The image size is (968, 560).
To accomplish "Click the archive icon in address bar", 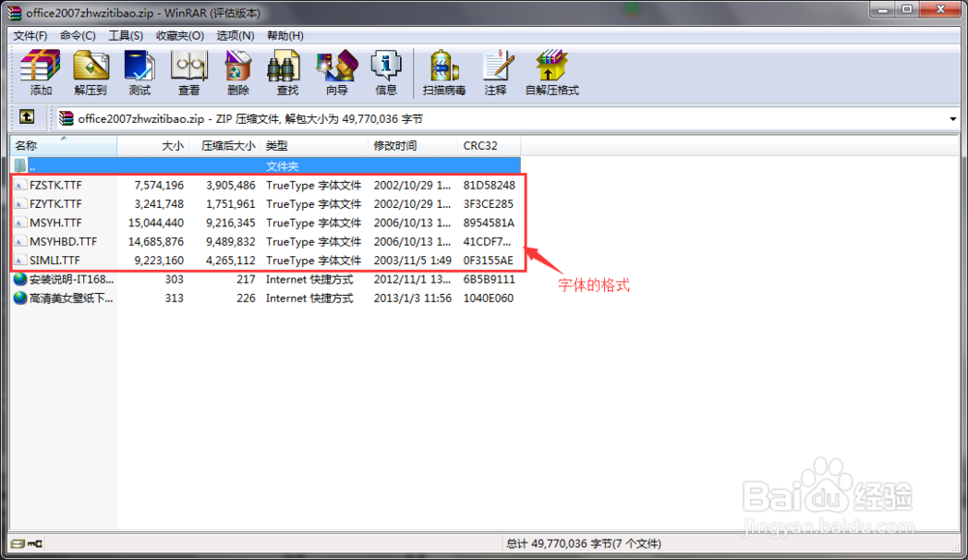I will pos(66,118).
